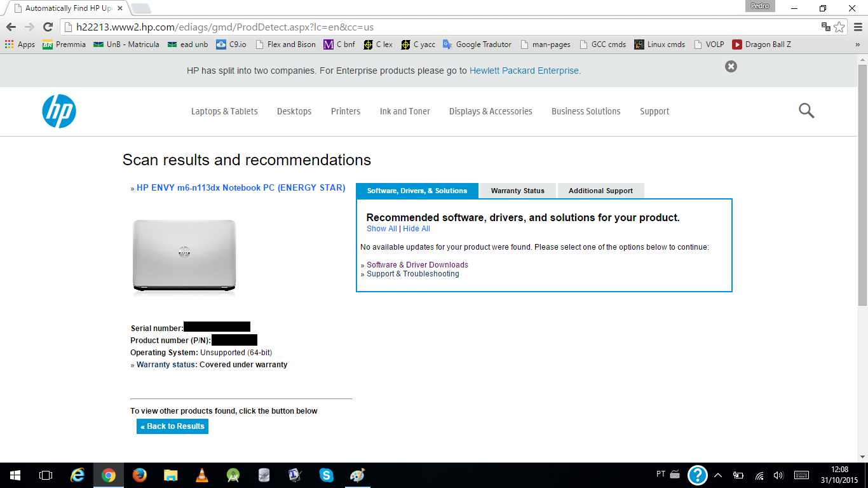Open the Linux cmds bookmark
The width and height of the screenshot is (868, 488).
point(660,44)
